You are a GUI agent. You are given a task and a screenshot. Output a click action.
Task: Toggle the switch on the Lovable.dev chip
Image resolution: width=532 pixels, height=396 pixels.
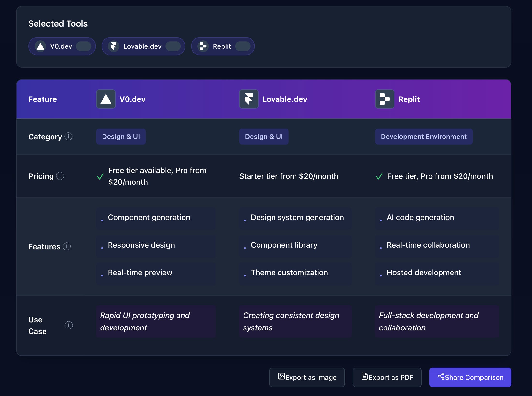(x=173, y=46)
